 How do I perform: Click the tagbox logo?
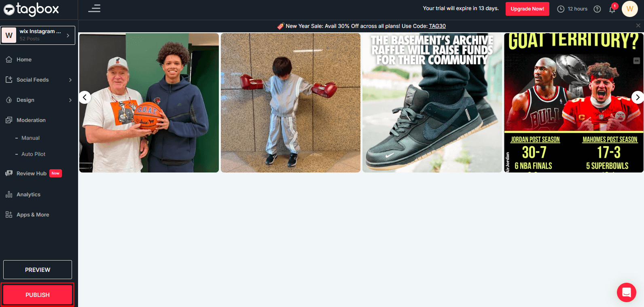[x=32, y=9]
